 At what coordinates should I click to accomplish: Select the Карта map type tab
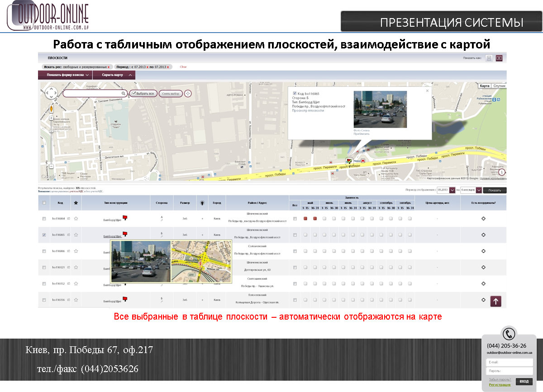click(x=484, y=86)
